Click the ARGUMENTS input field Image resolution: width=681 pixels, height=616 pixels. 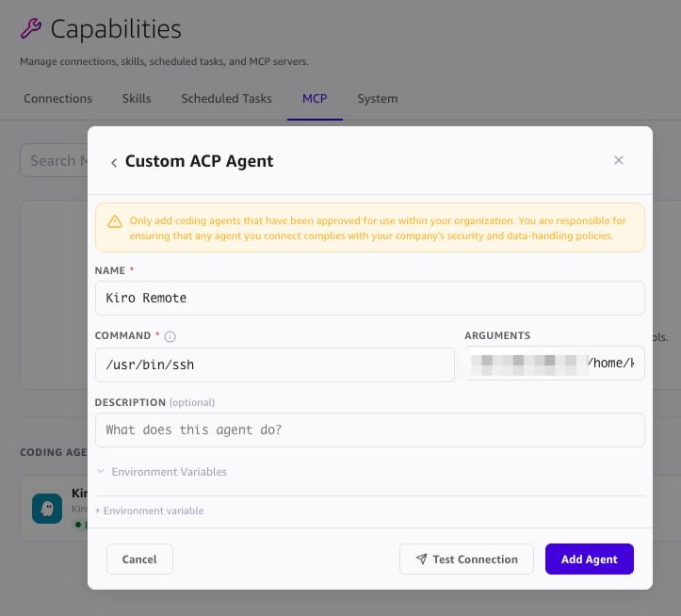[x=555, y=364]
